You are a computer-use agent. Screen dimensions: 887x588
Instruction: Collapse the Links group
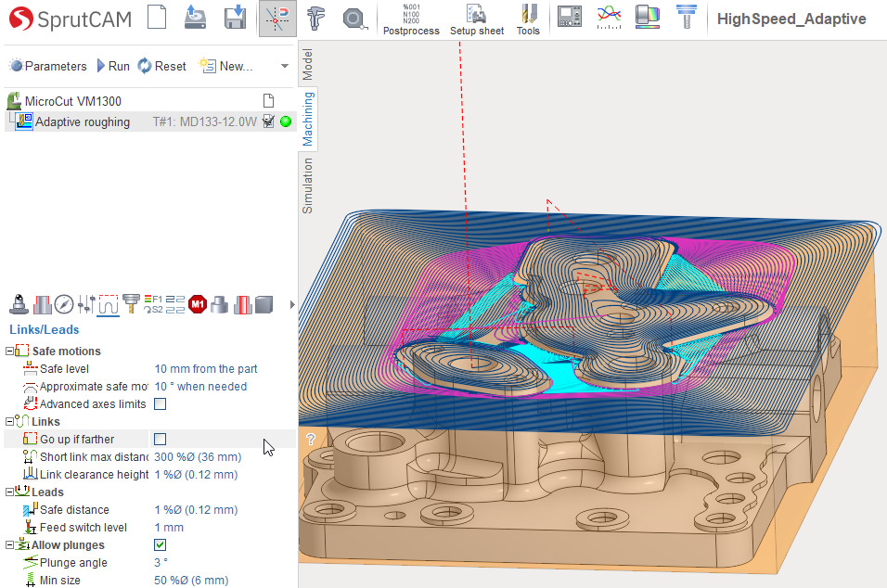[x=9, y=422]
